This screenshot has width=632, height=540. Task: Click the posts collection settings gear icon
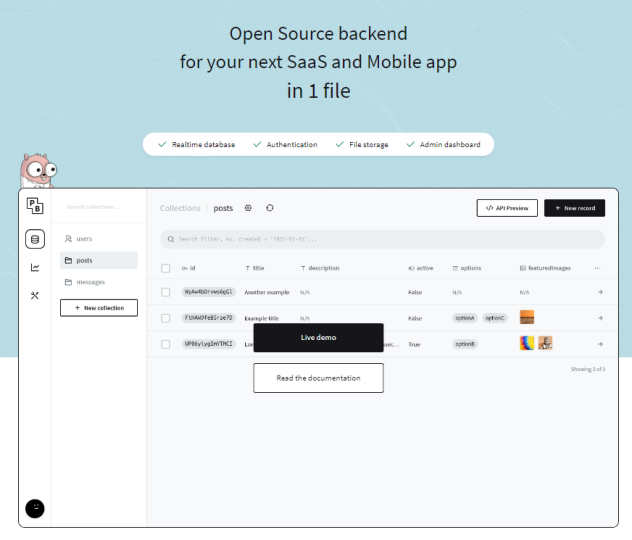249,208
